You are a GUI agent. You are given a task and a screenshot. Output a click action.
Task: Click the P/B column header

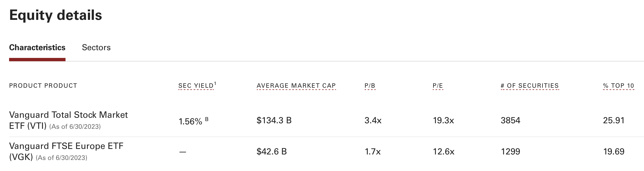pyautogui.click(x=370, y=86)
